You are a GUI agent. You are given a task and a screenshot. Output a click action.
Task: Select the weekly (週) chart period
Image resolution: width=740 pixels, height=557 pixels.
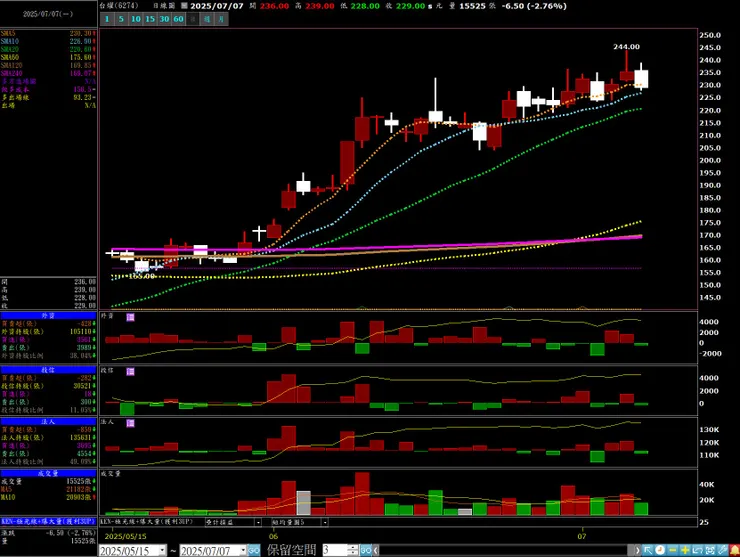[x=207, y=19]
